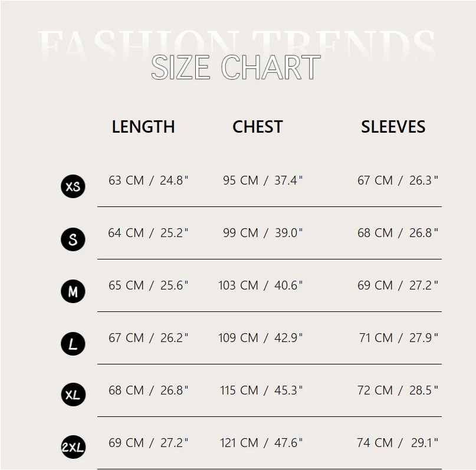This screenshot has width=476, height=470.
Task: Click the XS size badge
Action: 73,186
